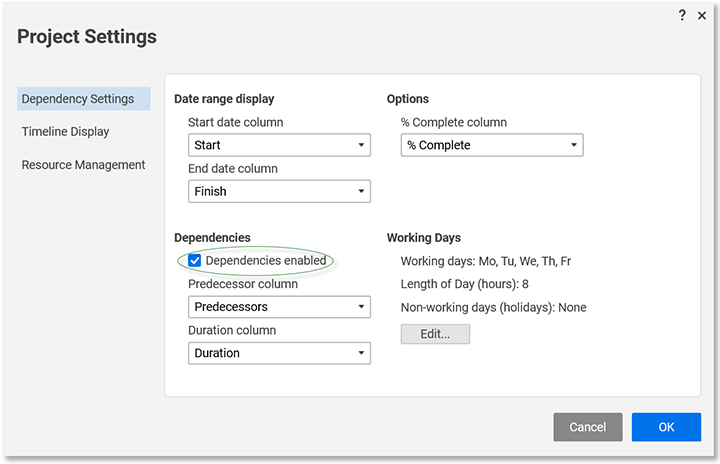Expand the Duration column dropdown

click(279, 353)
